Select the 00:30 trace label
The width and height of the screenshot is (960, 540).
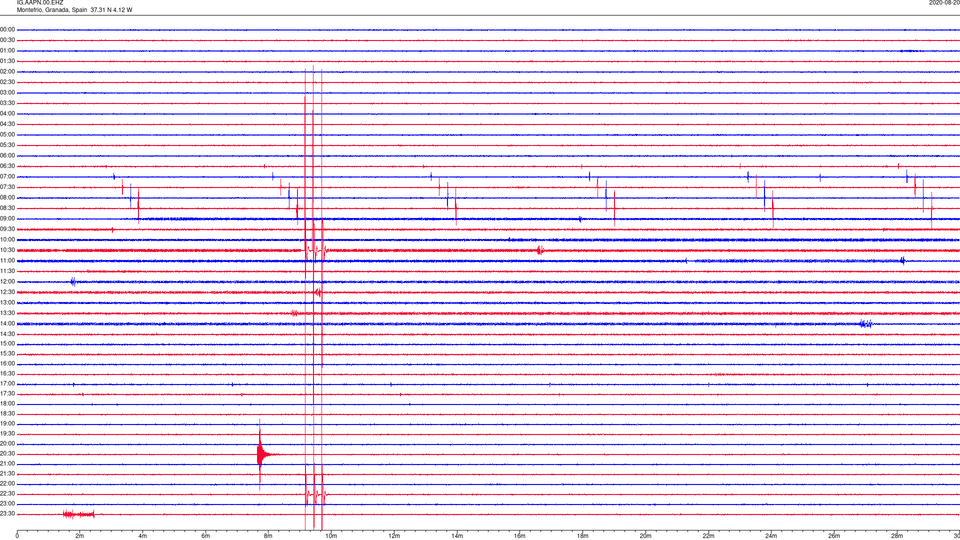coord(7,40)
